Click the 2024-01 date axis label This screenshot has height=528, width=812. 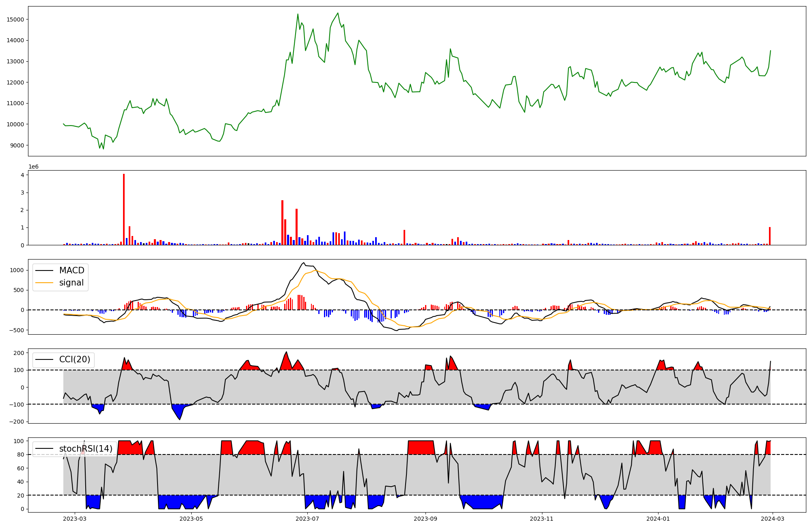(658, 519)
